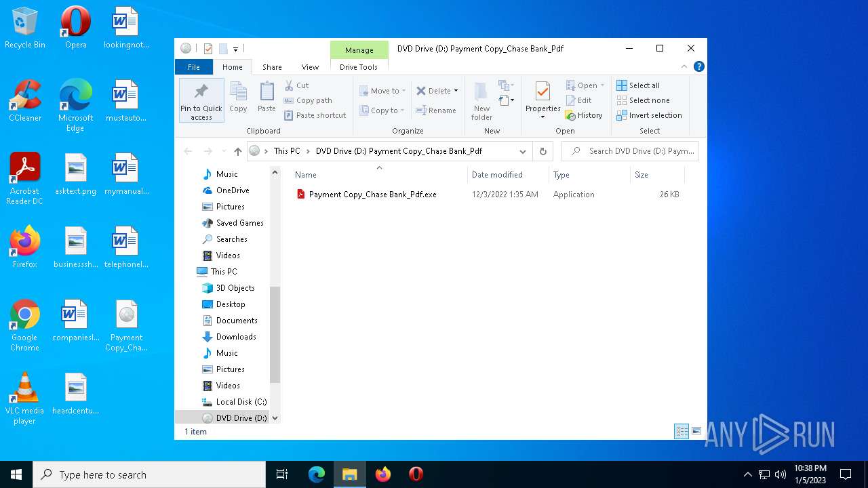Viewport: 868px width, 488px height.
Task: Click the Search DVD Drive field
Action: pyautogui.click(x=630, y=151)
